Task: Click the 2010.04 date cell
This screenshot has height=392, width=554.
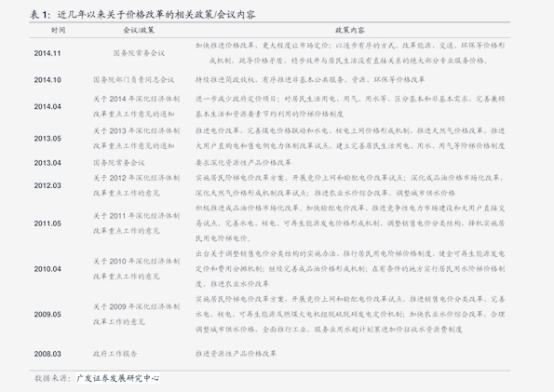Action: click(x=47, y=269)
